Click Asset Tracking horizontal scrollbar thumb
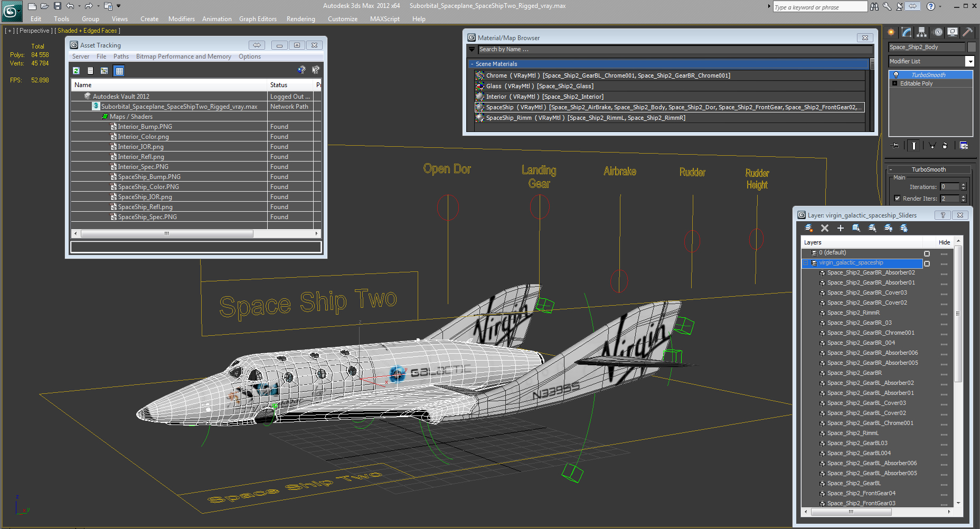Image resolution: width=980 pixels, height=529 pixels. coord(167,233)
